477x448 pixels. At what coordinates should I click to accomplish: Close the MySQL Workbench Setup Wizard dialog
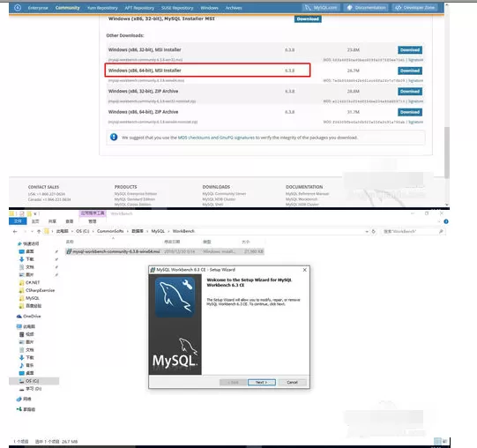click(x=305, y=270)
